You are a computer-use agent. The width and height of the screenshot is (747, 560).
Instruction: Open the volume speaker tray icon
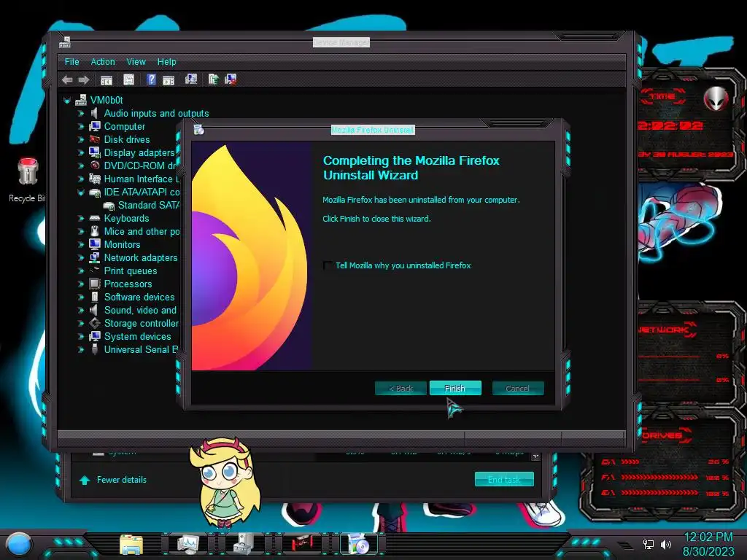click(666, 544)
